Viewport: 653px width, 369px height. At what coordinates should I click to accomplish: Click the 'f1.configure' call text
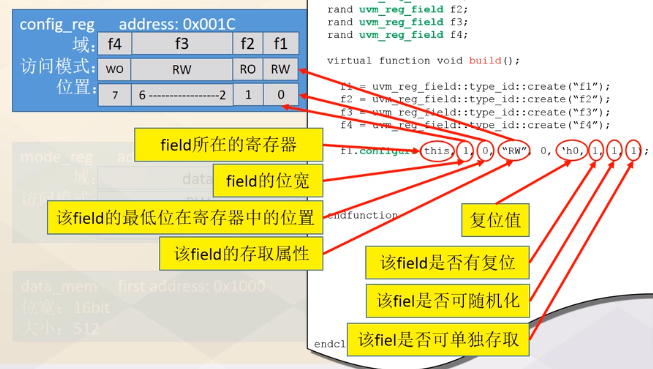[x=378, y=151]
